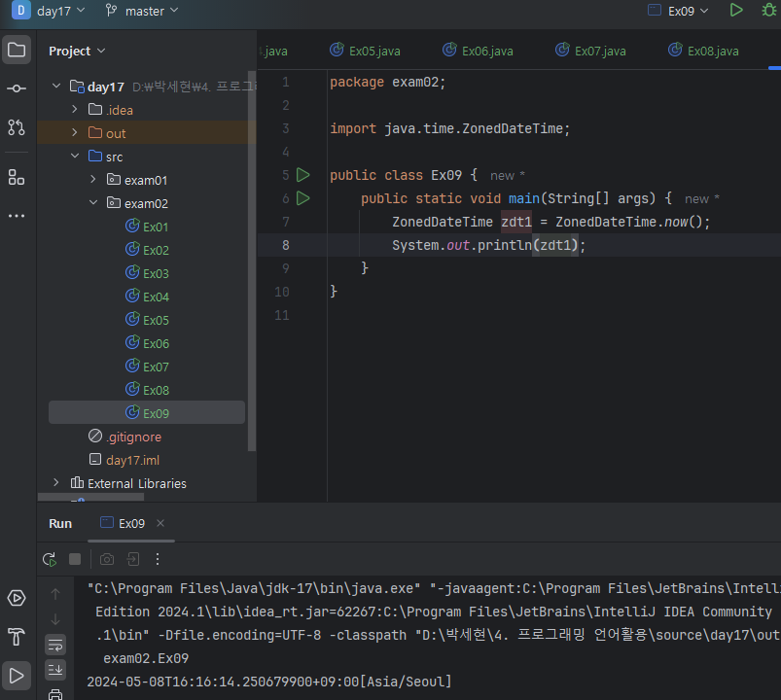Click the run gutter icon beside main method
The image size is (781, 700).
coord(302,198)
